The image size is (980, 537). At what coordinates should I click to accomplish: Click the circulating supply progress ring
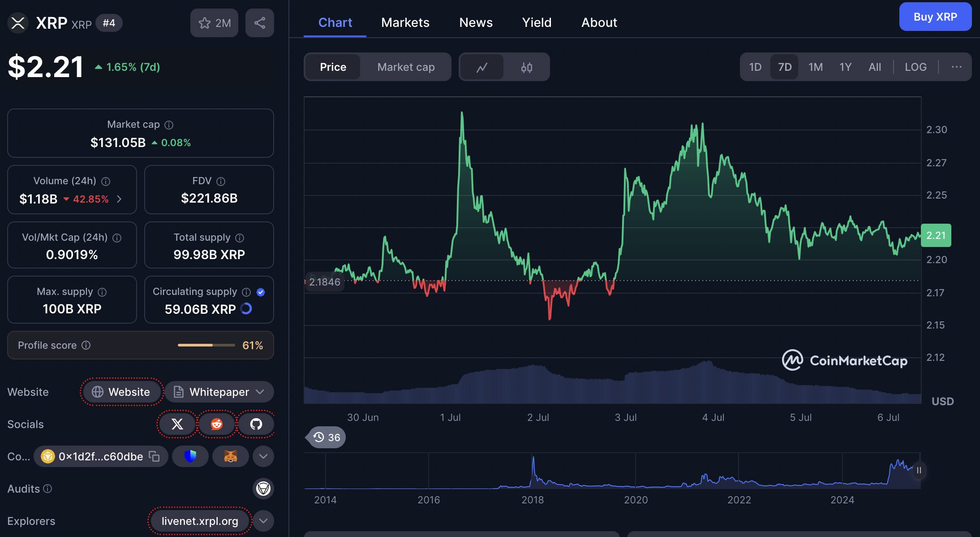[246, 309]
